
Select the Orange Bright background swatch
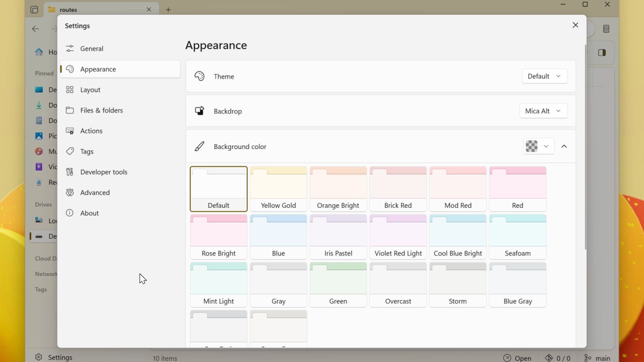[x=338, y=189]
